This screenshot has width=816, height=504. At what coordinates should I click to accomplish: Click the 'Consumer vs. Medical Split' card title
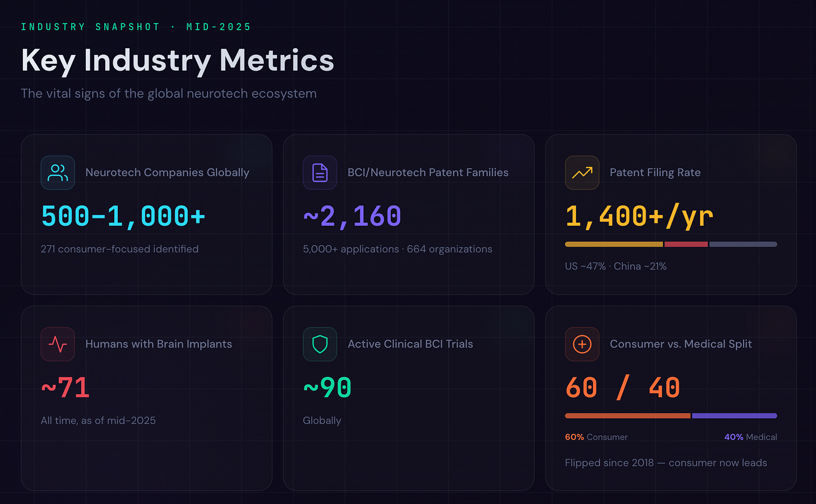click(681, 344)
